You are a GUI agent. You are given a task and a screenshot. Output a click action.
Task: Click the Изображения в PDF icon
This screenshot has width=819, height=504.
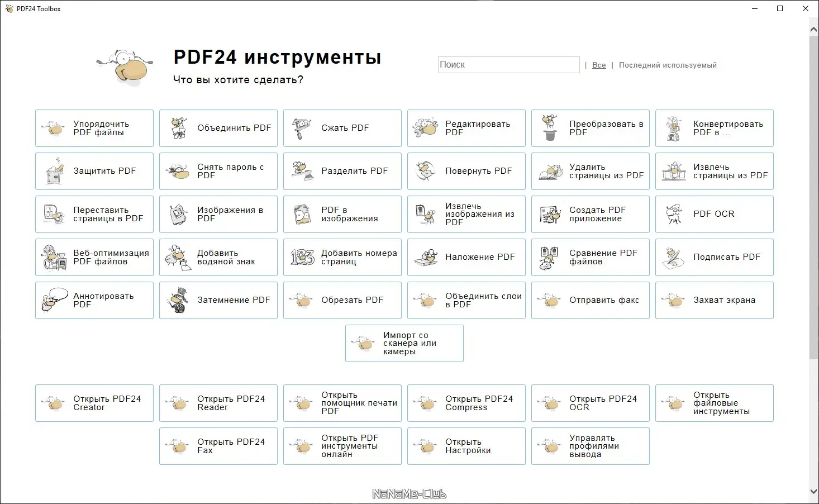coord(178,215)
